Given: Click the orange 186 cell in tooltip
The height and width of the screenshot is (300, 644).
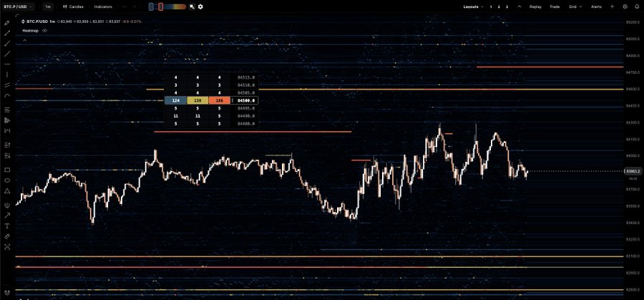Looking at the screenshot, I should (220, 101).
